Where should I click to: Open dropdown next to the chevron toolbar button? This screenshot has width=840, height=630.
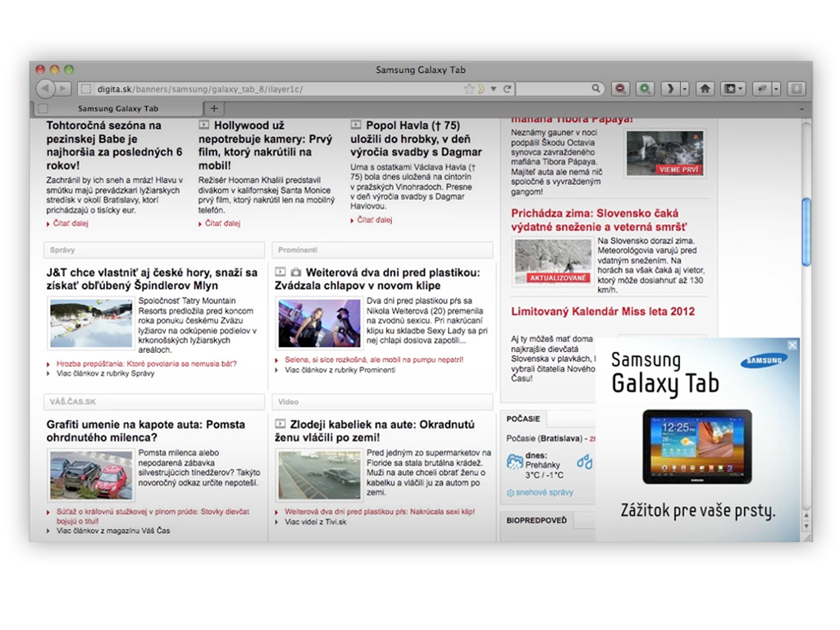coord(685,89)
